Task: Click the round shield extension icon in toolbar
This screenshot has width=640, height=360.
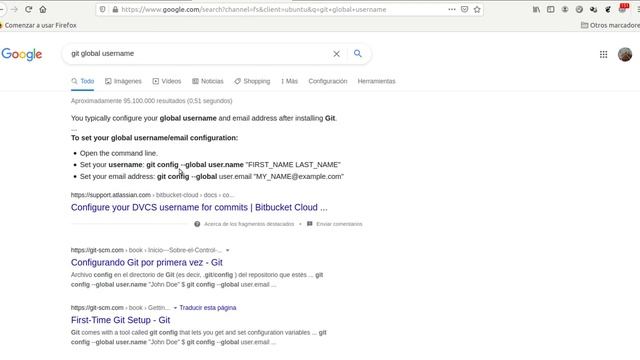Action: coord(579,9)
